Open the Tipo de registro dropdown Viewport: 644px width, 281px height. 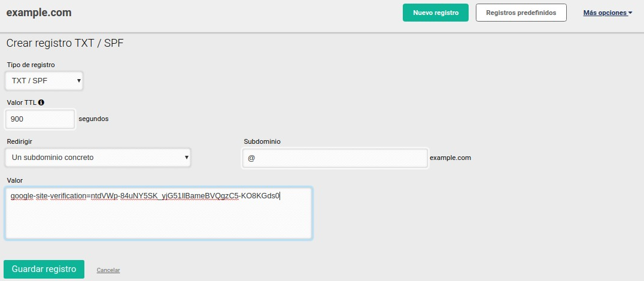coord(44,81)
